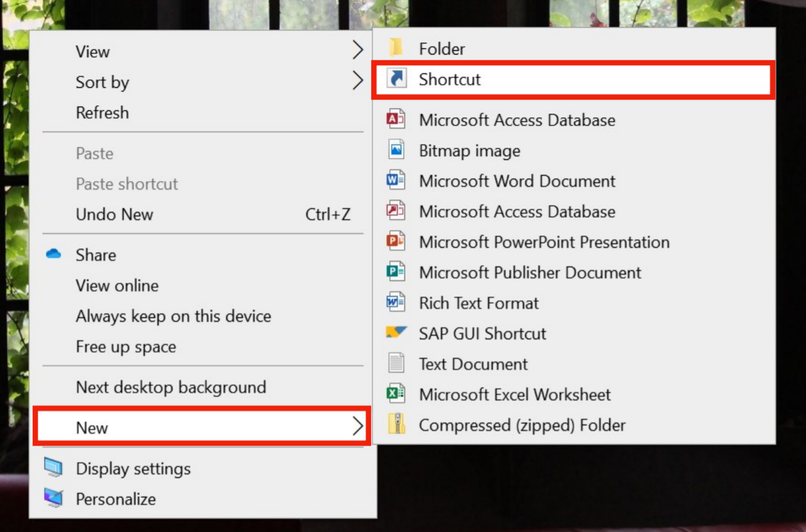Expand the Sort by submenu
806x532 pixels.
102,82
